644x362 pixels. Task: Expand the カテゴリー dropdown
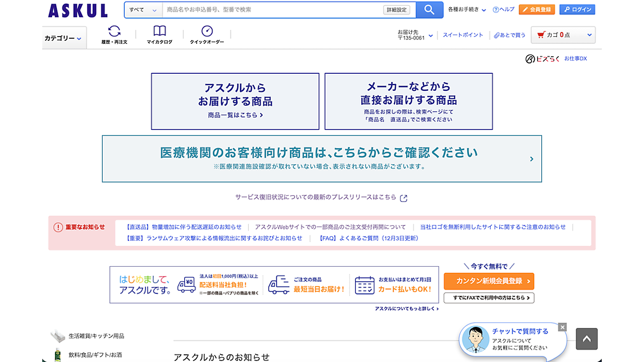64,38
